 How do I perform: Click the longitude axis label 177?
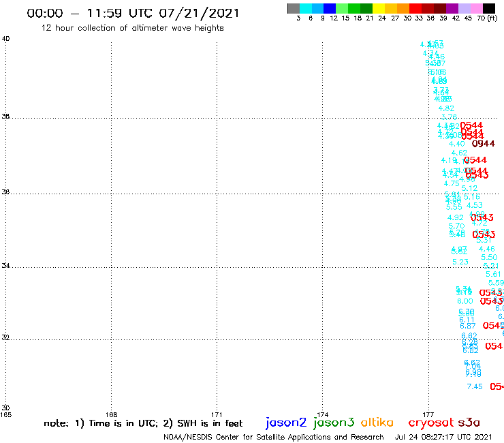coord(428,414)
